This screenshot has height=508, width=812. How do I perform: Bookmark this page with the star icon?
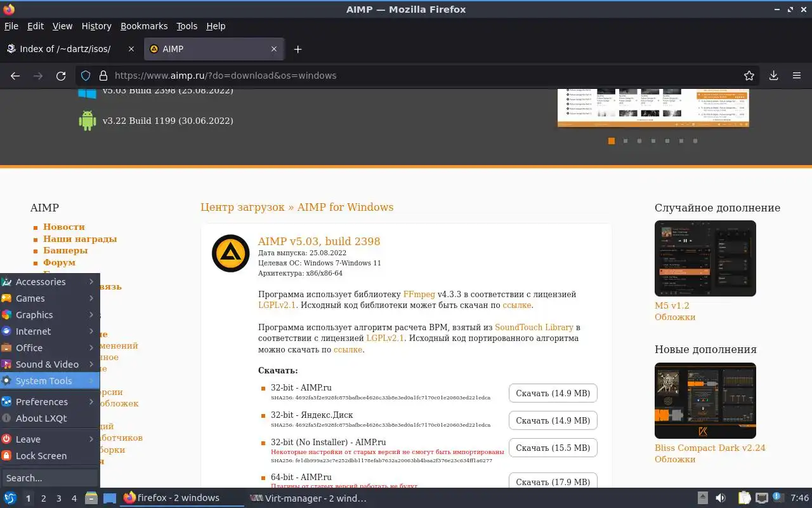point(749,76)
